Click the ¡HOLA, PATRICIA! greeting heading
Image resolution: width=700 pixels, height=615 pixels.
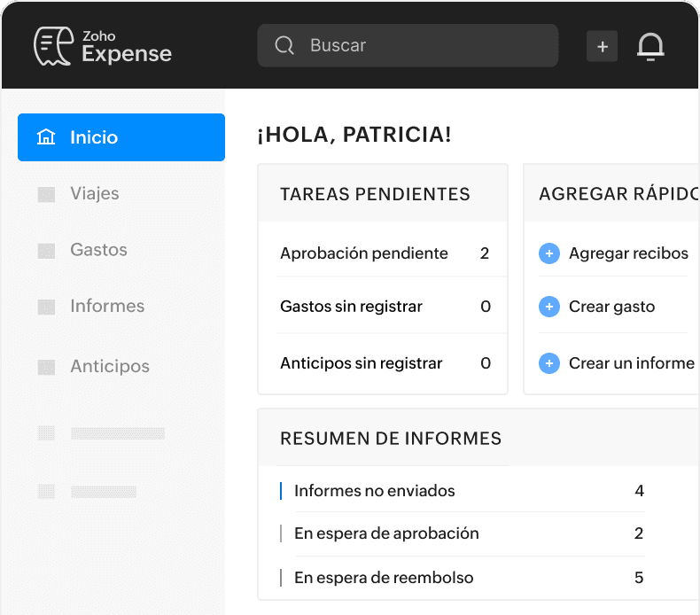354,135
